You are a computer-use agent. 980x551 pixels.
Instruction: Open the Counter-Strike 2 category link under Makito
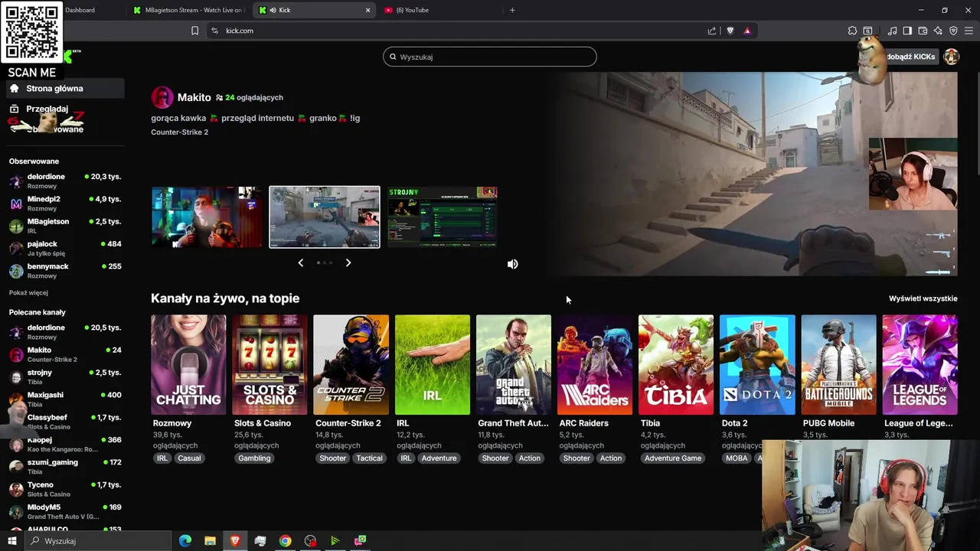tap(179, 132)
